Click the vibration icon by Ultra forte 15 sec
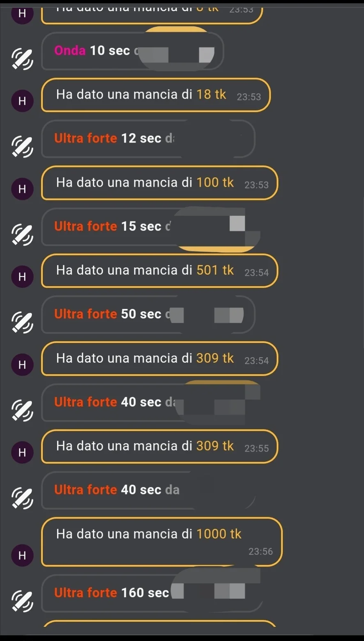The height and width of the screenshot is (641, 364). tap(22, 234)
